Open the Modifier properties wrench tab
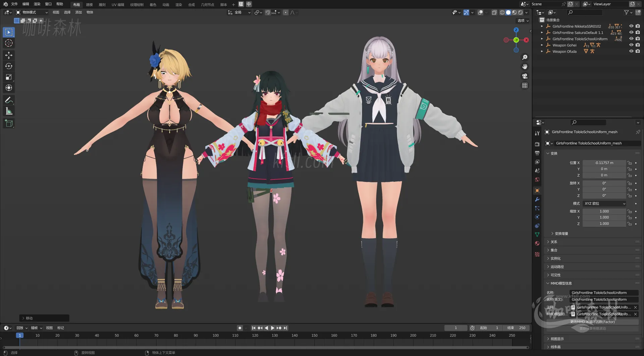Image resolution: width=644 pixels, height=356 pixels. [537, 199]
